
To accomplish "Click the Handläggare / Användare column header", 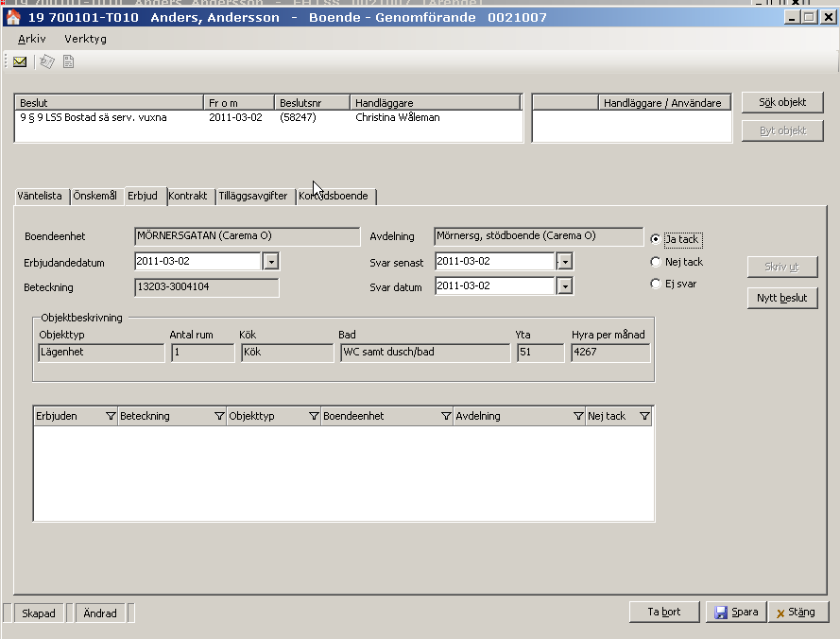I will [x=664, y=103].
